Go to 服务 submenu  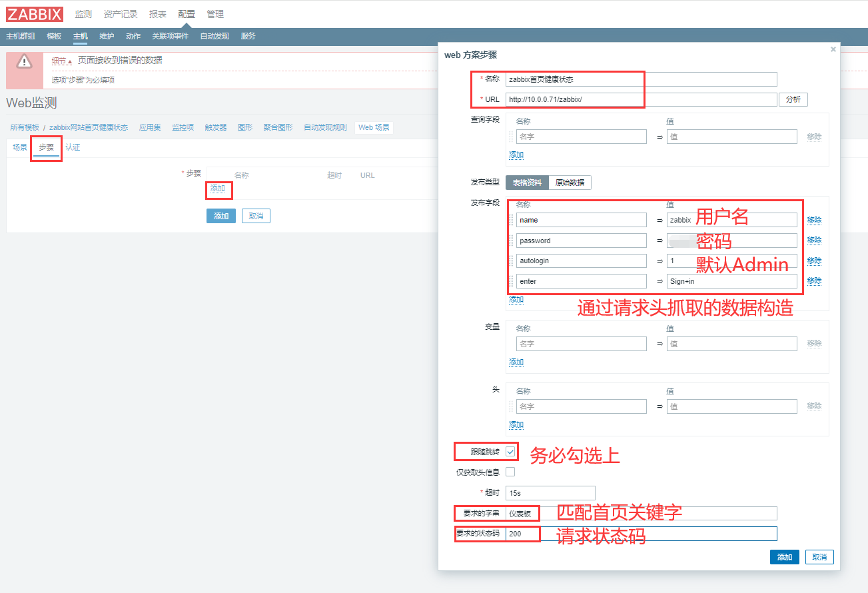coord(248,36)
